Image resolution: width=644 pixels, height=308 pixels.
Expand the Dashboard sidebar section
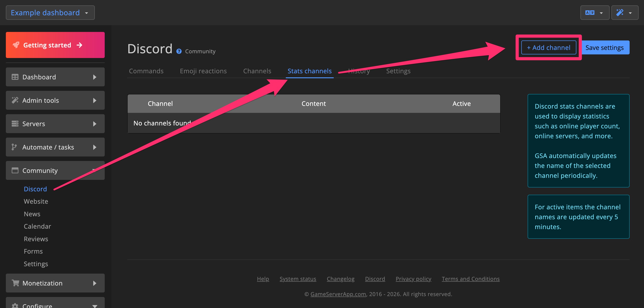(x=95, y=77)
